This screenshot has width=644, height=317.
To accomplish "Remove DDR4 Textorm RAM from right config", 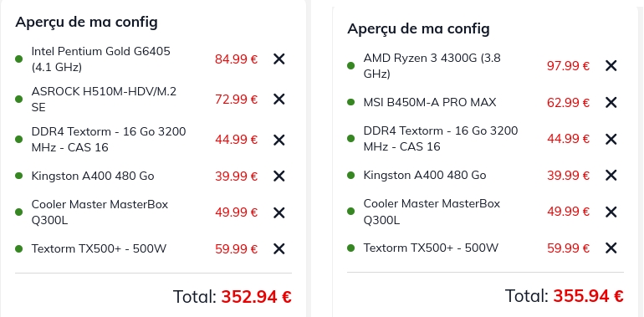I will point(611,139).
